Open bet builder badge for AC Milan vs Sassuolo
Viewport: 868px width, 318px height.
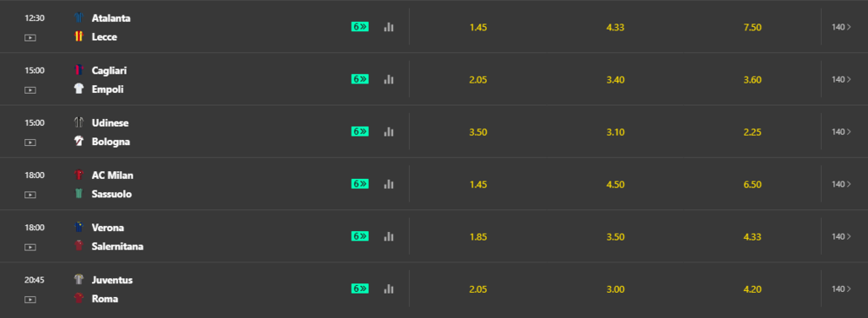(360, 184)
